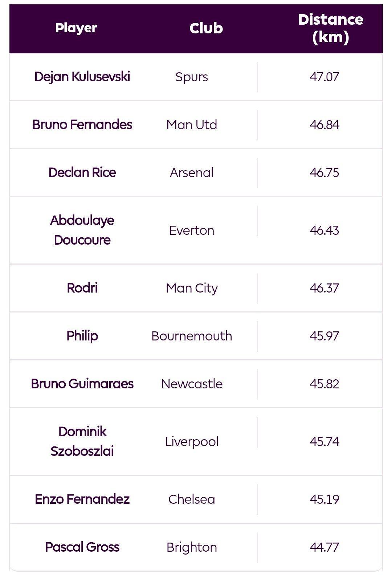Viewport: 392px width, 576px height.
Task: Select Philip in the Bournemouth row
Action: pos(82,336)
